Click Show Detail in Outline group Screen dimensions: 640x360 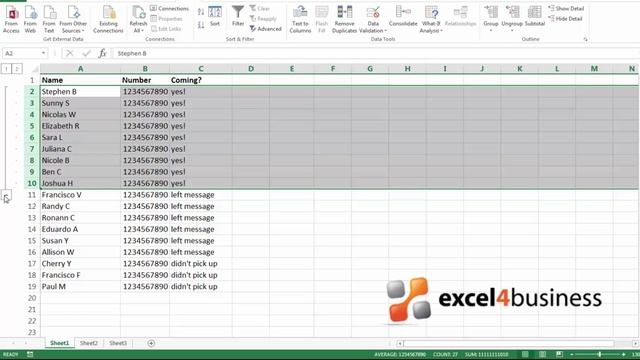567,8
